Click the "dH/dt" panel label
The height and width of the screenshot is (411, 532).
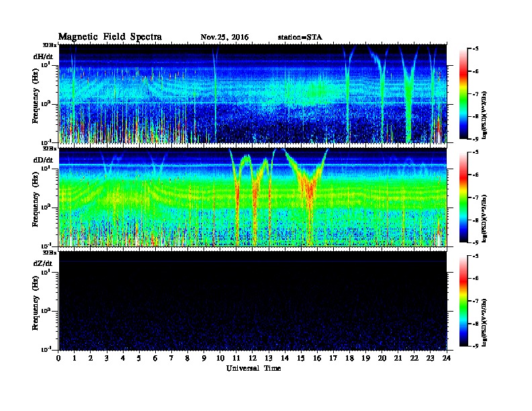pos(43,56)
